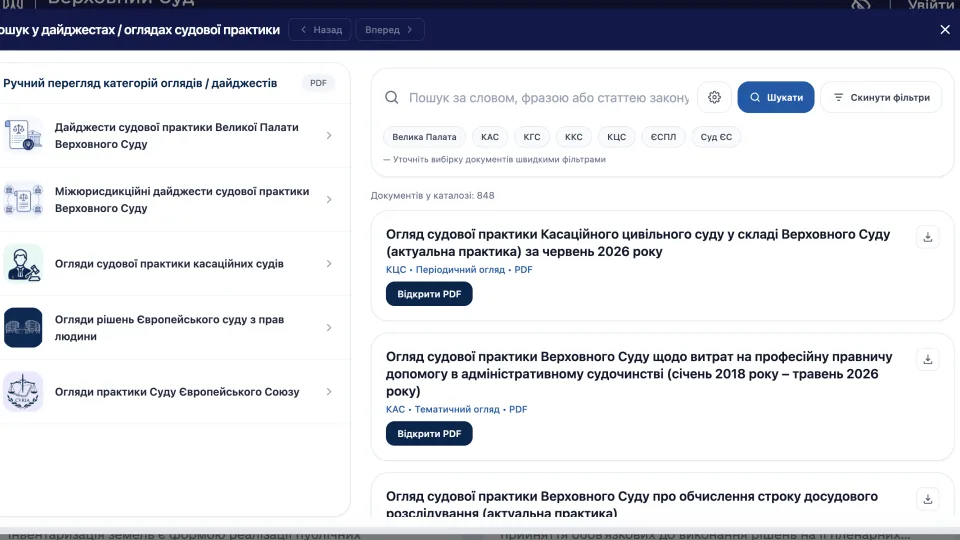This screenshot has width=960, height=540.
Task: Open title about строку досудового розслідування
Action: pos(632,504)
